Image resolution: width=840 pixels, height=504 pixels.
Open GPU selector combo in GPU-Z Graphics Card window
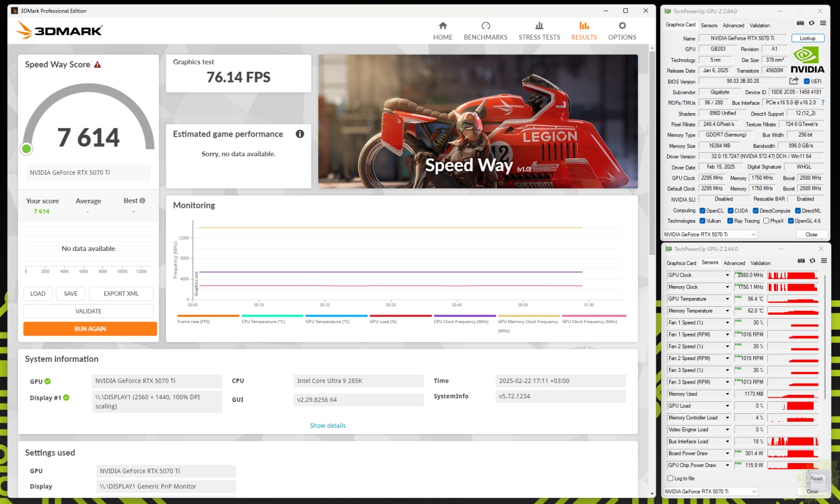point(710,234)
